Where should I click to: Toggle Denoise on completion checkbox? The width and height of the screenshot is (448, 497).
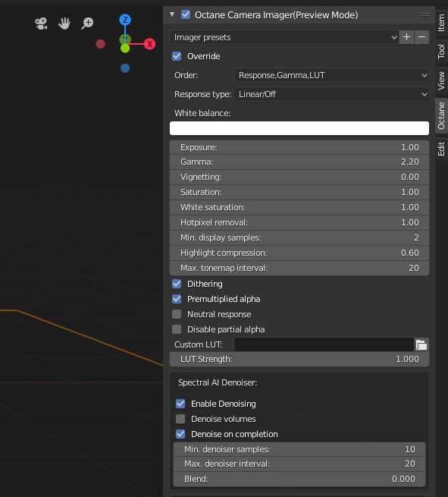pyautogui.click(x=180, y=434)
